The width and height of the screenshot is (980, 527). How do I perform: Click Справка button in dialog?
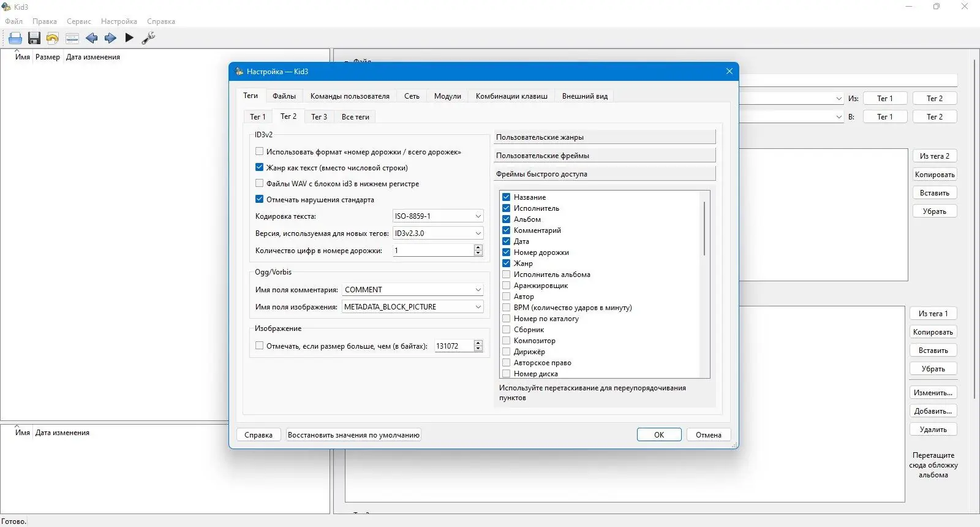258,435
